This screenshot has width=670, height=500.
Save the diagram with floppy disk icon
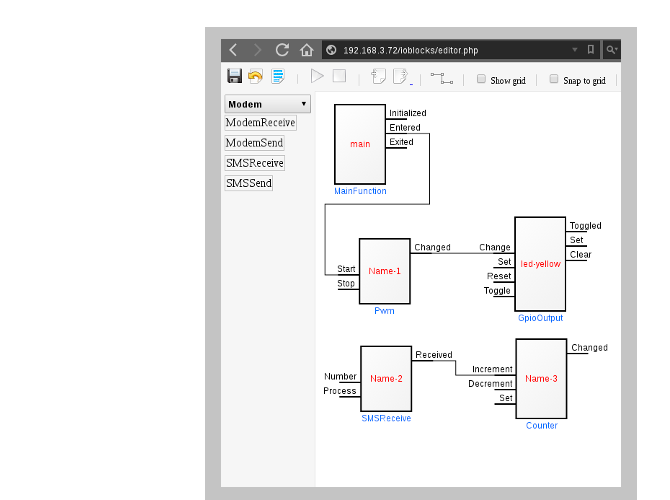point(234,76)
